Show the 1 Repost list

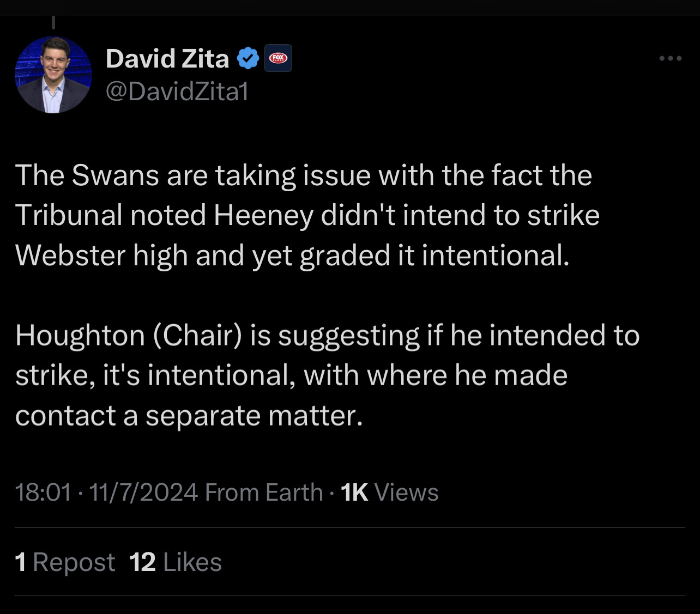(x=65, y=562)
